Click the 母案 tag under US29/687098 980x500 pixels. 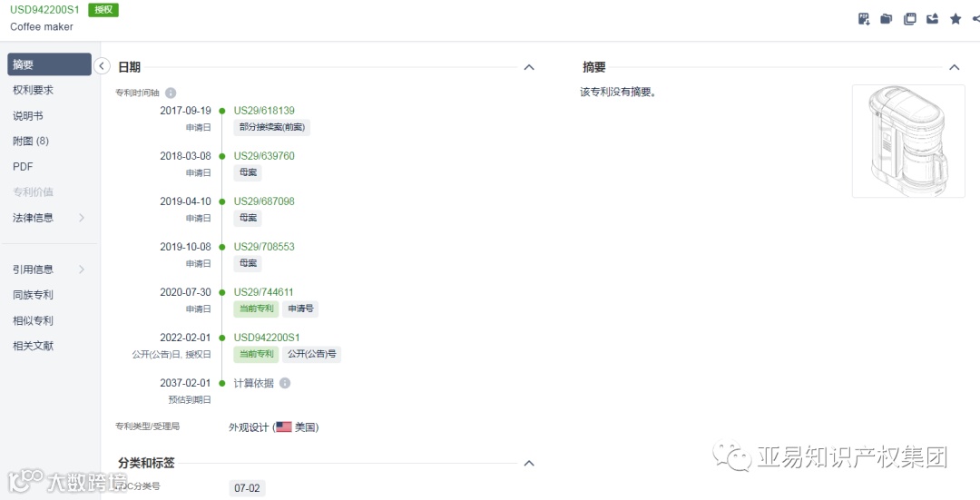(248, 218)
